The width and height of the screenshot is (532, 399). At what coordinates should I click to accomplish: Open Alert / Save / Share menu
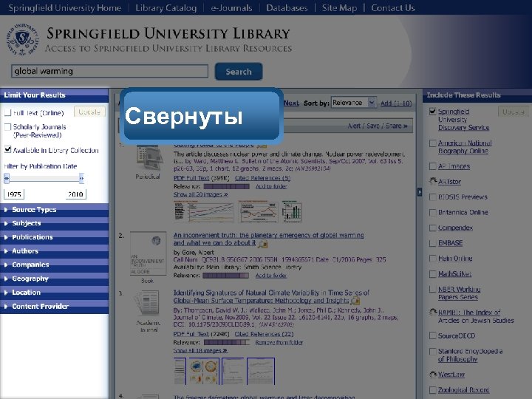point(378,126)
